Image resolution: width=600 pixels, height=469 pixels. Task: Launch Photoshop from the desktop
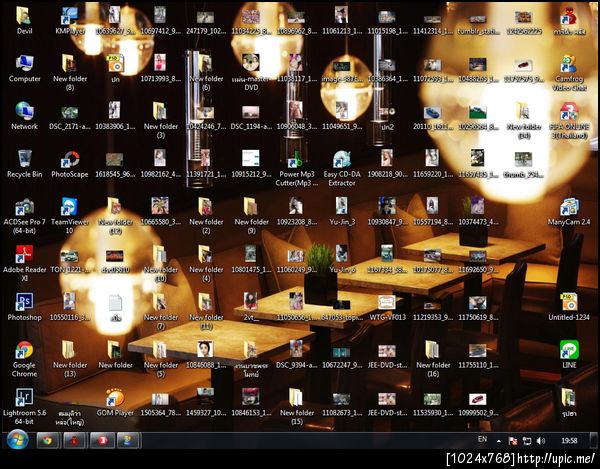(x=24, y=307)
